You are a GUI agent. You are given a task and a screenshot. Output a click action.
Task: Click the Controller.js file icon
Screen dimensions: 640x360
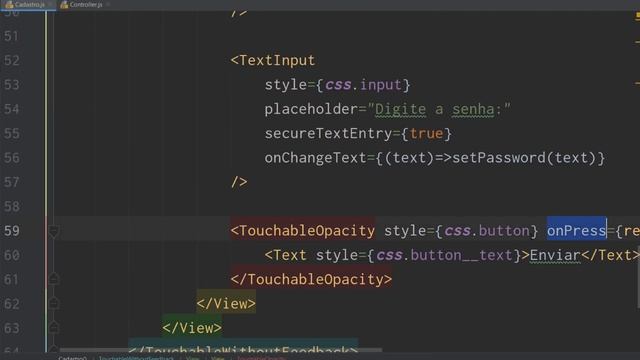click(x=64, y=5)
